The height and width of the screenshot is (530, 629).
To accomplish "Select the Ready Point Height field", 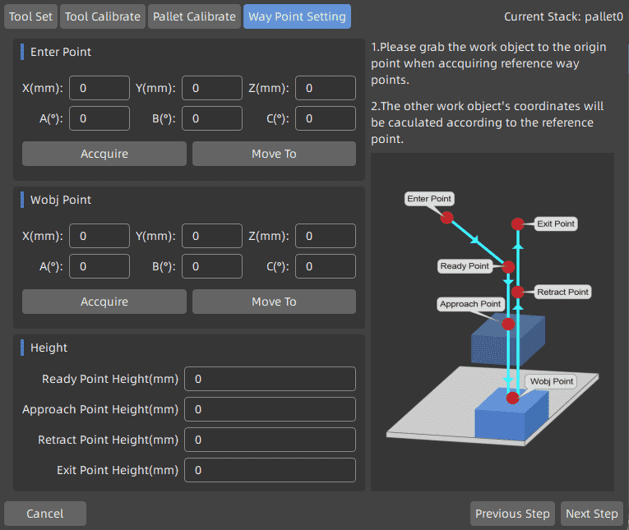I will (x=270, y=379).
